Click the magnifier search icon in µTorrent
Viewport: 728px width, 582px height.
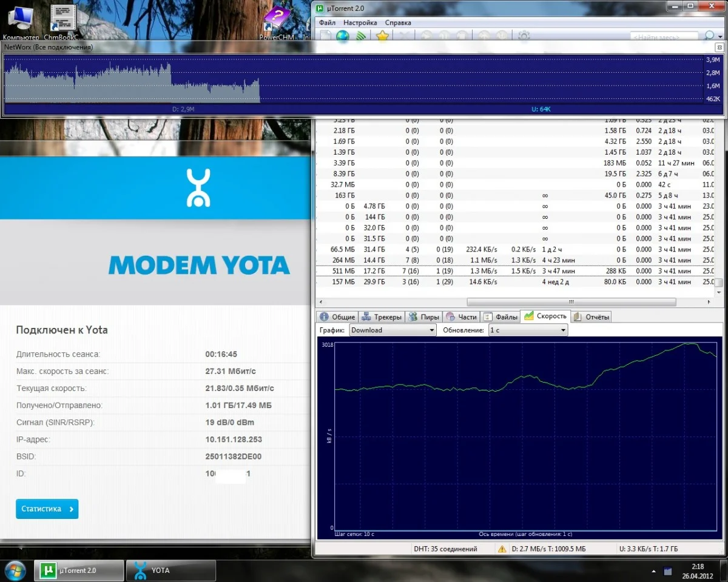(709, 36)
